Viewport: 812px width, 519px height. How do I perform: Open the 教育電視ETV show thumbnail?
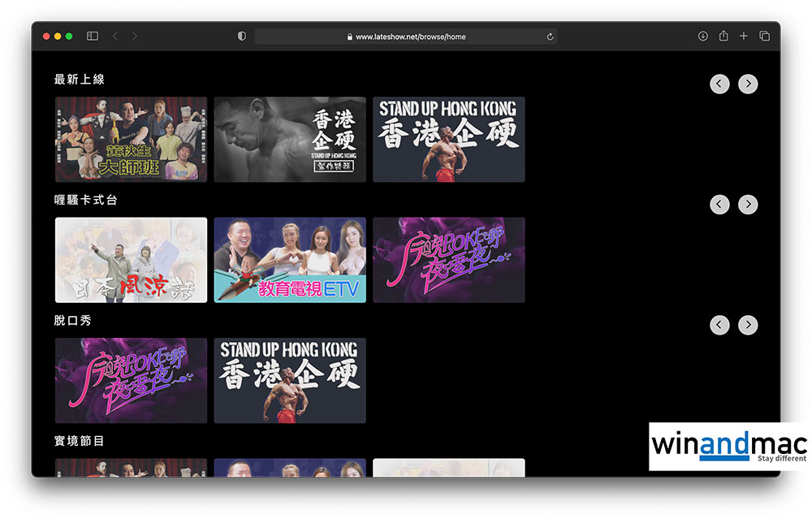pyautogui.click(x=290, y=260)
